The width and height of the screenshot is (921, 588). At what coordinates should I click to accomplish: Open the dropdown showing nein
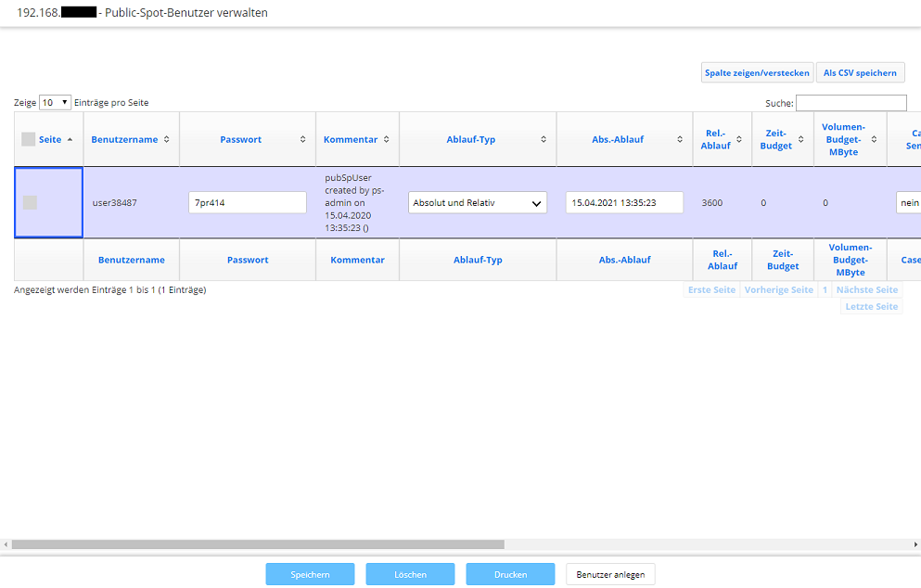[908, 203]
